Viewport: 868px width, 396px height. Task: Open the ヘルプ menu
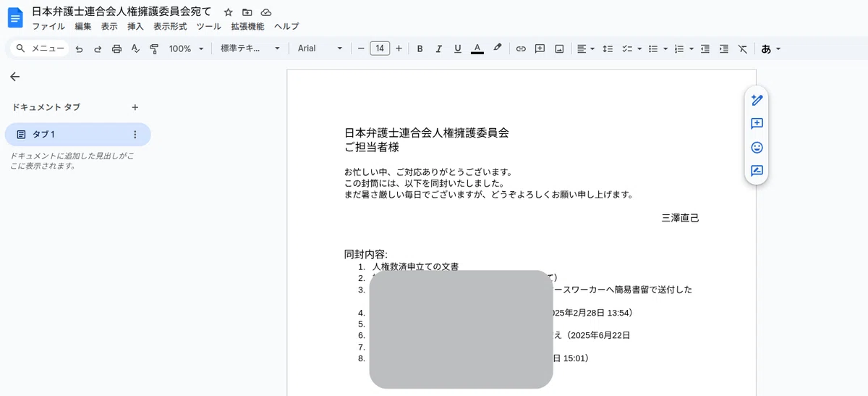286,26
